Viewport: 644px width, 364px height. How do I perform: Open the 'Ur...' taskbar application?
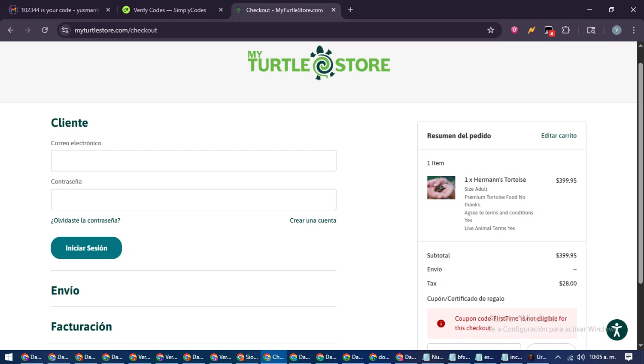click(538, 357)
